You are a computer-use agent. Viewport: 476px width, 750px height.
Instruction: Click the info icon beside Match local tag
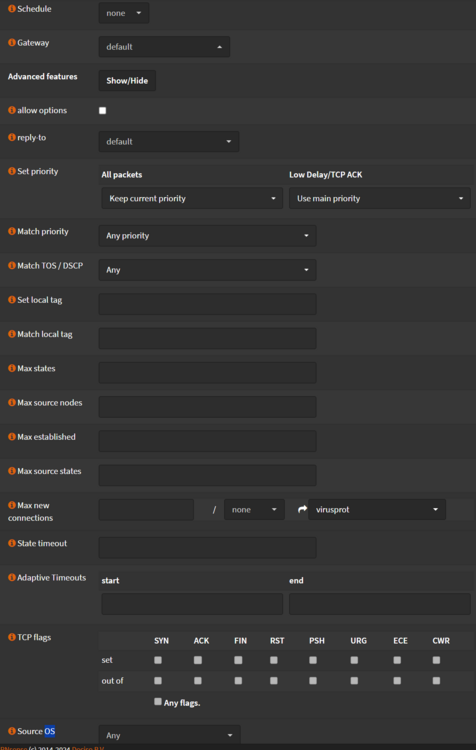(x=12, y=334)
